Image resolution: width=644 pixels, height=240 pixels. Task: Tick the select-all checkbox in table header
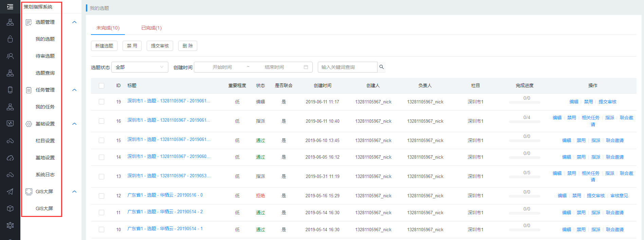[102, 86]
